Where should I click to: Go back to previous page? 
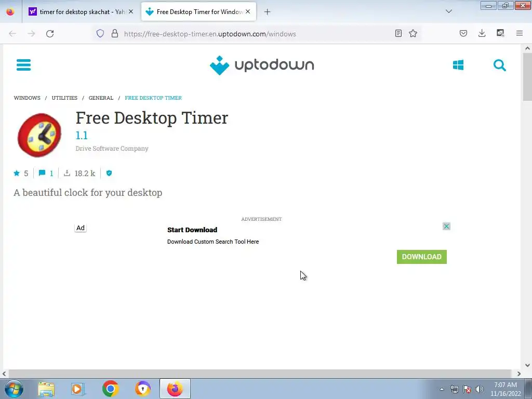tap(12, 34)
